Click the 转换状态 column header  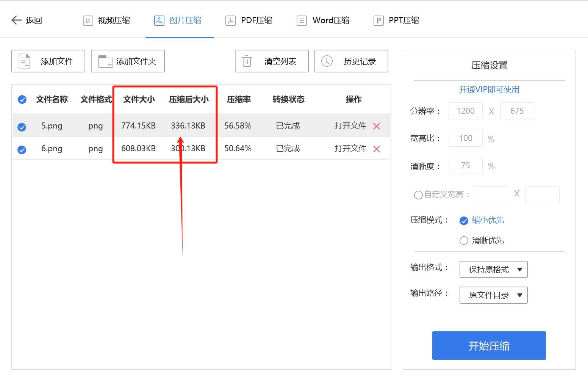coord(289,99)
